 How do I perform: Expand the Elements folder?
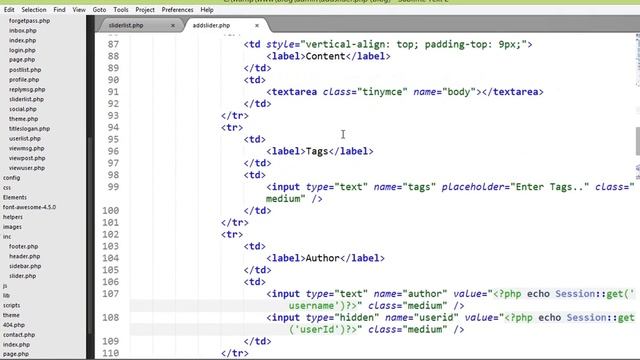15,197
